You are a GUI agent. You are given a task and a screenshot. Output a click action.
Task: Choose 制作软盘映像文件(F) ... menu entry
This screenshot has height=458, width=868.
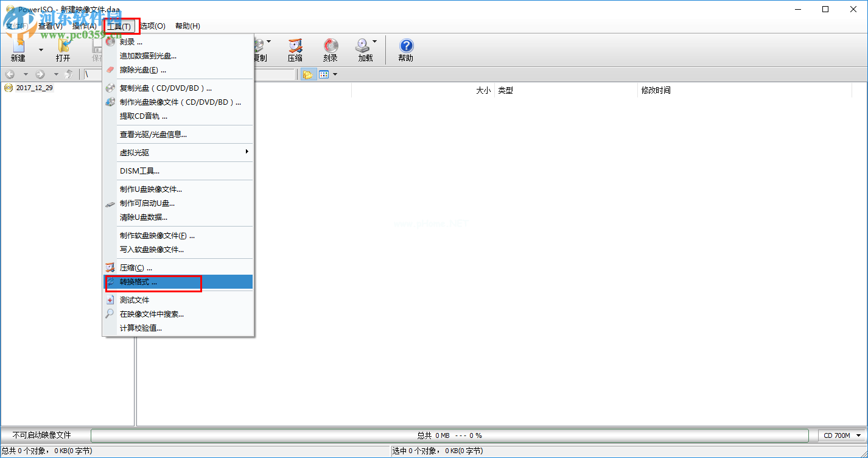[x=178, y=236]
